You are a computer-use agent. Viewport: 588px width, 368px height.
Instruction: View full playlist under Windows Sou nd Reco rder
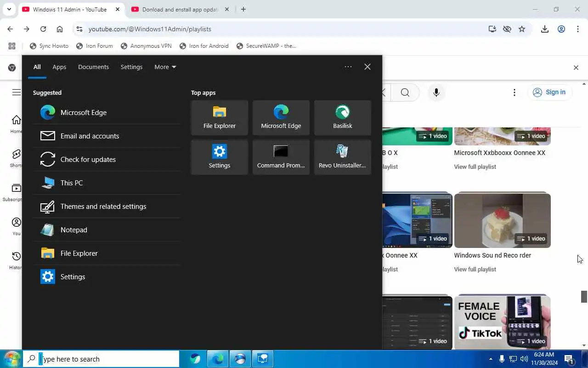[x=475, y=269]
